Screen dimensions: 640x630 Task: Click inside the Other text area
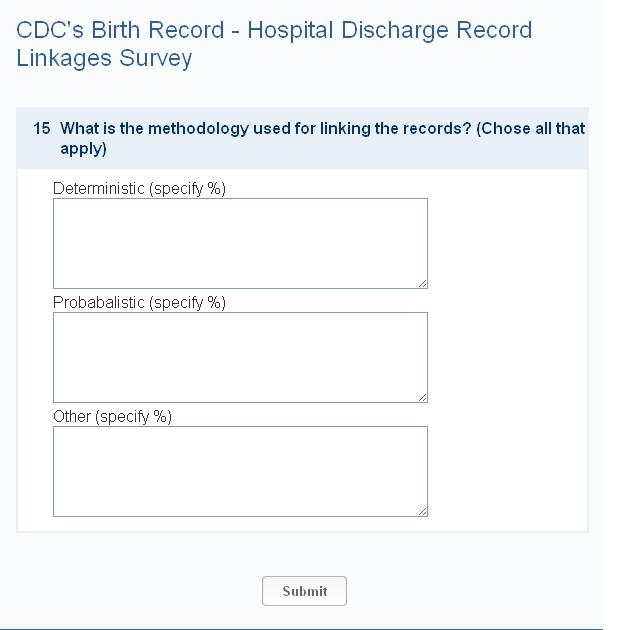click(240, 471)
